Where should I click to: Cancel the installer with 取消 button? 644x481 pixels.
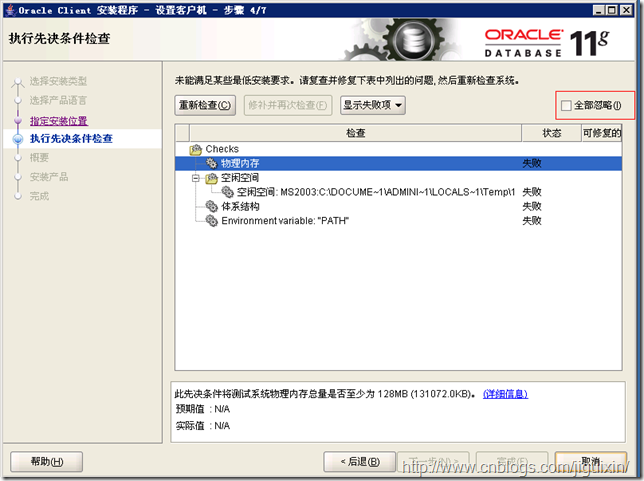click(591, 462)
